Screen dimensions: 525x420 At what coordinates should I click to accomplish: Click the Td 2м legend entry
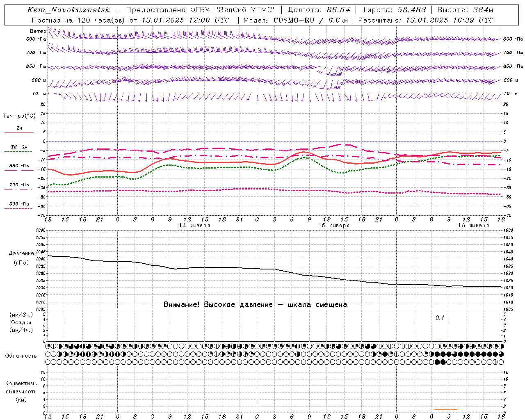point(19,149)
